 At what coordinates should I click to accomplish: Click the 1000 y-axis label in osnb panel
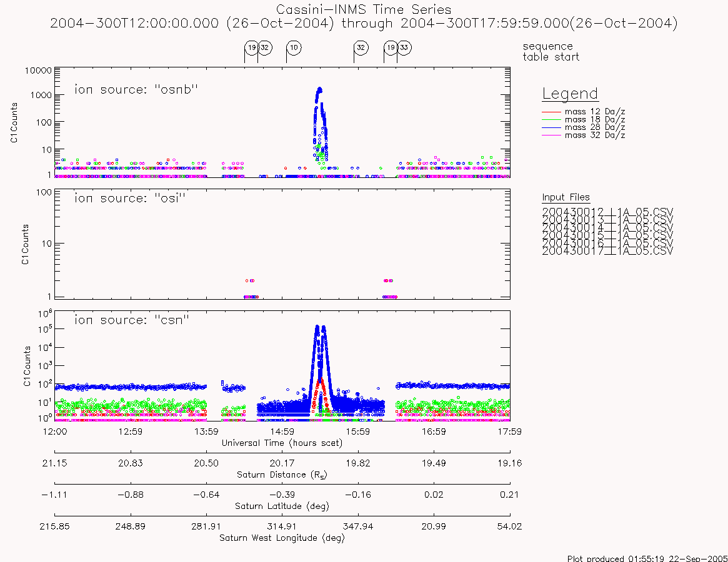click(x=41, y=95)
